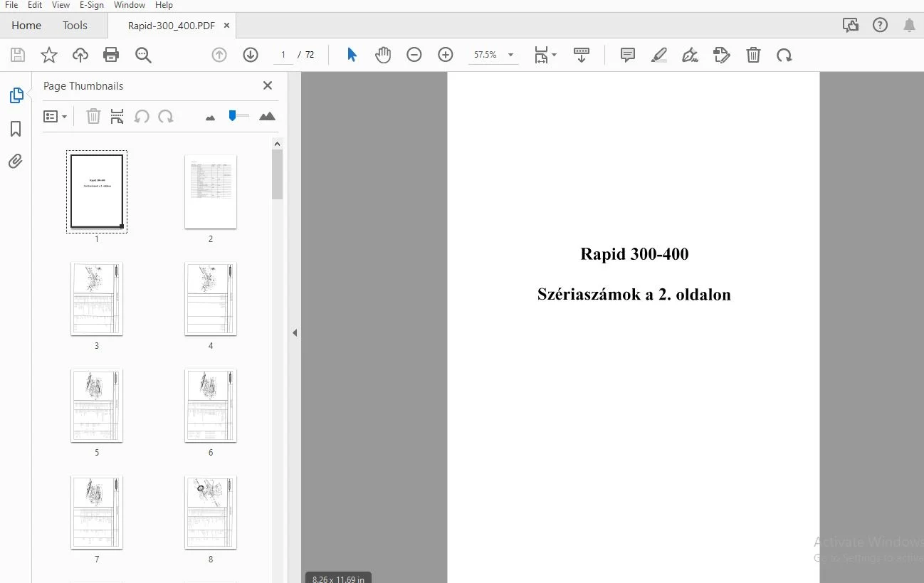
Task: Click the thumbnail size slider handle
Action: [x=232, y=115]
